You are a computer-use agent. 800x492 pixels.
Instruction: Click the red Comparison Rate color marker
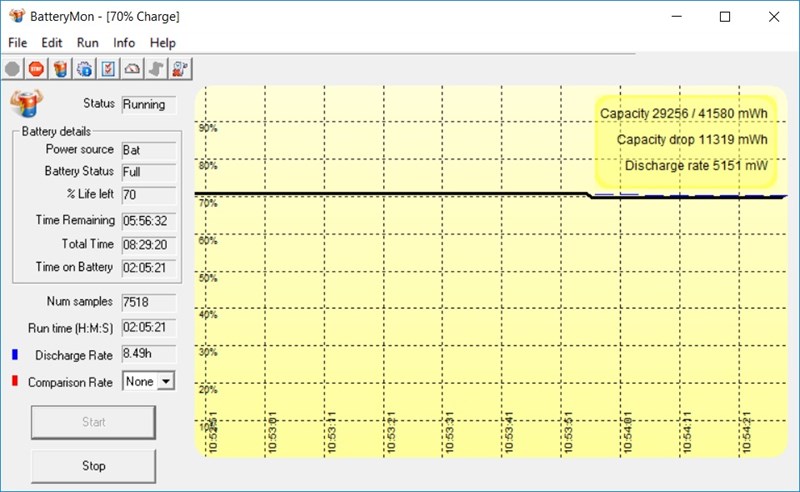13,381
